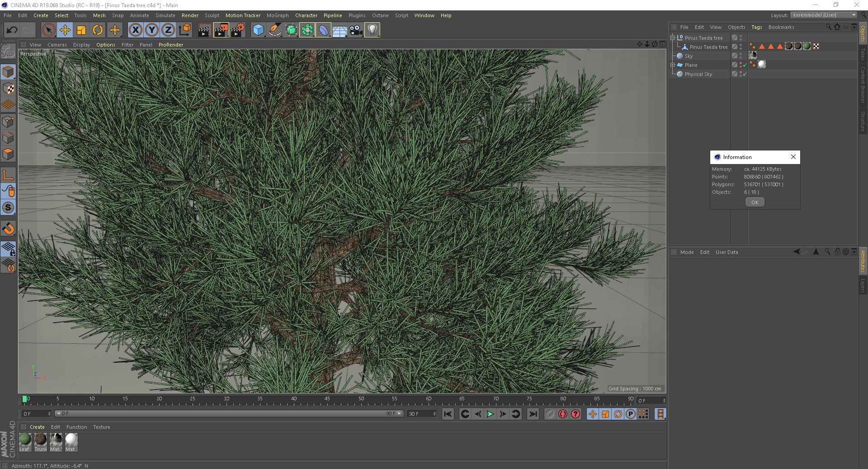Screen dimensions: 868x469
Task: Click OK in Information dialog
Action: click(x=755, y=202)
